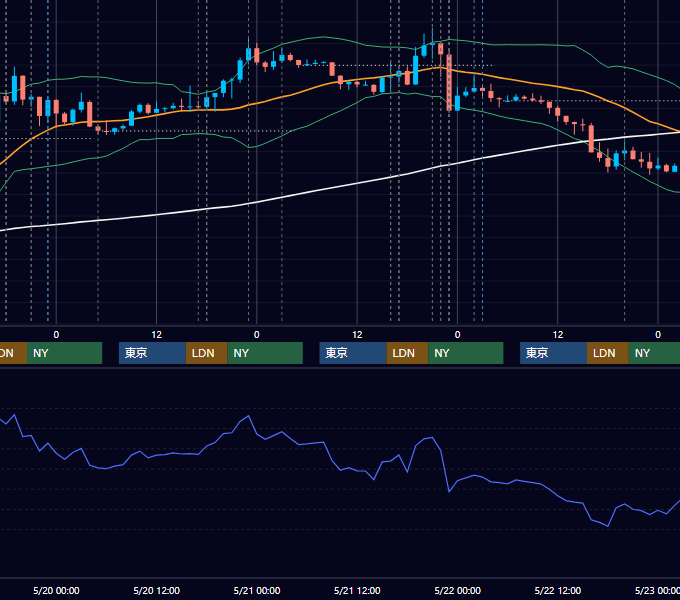Click hour label 12 above 5/21 12:00
The width and height of the screenshot is (680, 600).
357,335
